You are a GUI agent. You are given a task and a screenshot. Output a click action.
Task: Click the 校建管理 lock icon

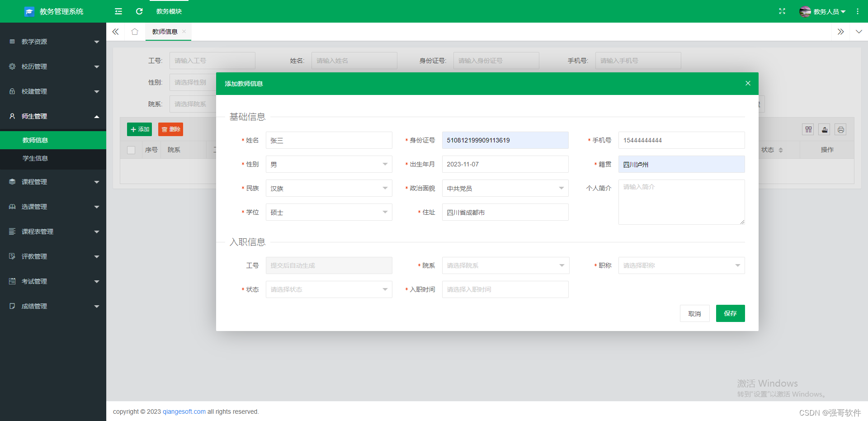12,91
